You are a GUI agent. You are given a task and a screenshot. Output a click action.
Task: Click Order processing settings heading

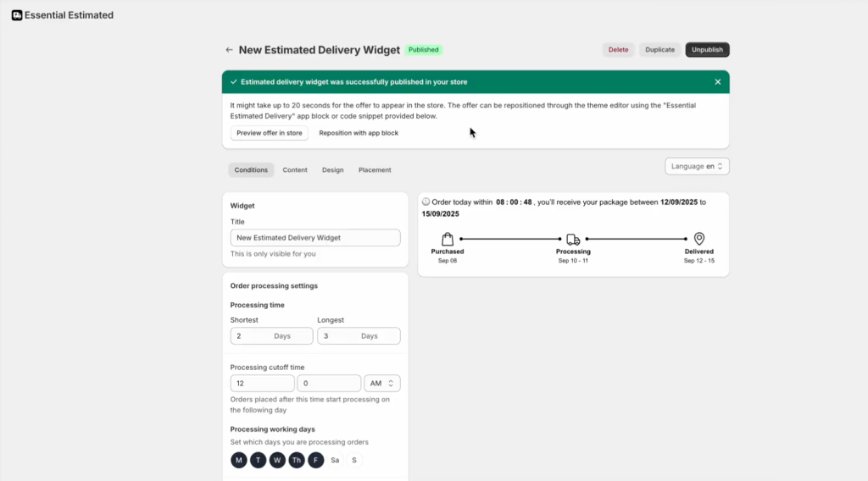274,286
